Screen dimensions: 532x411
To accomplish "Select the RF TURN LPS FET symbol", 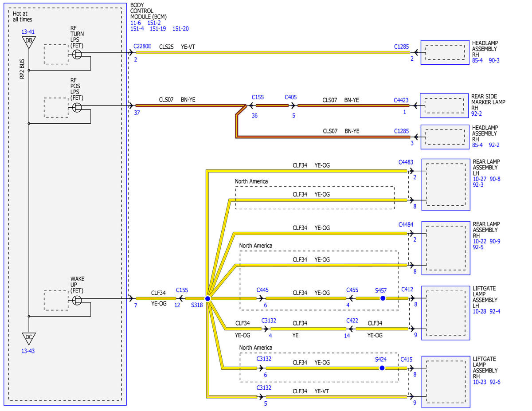I will tap(77, 55).
